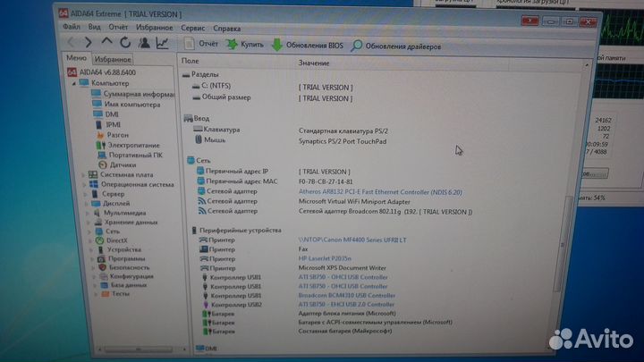Select the Клавиатура row

point(291,130)
